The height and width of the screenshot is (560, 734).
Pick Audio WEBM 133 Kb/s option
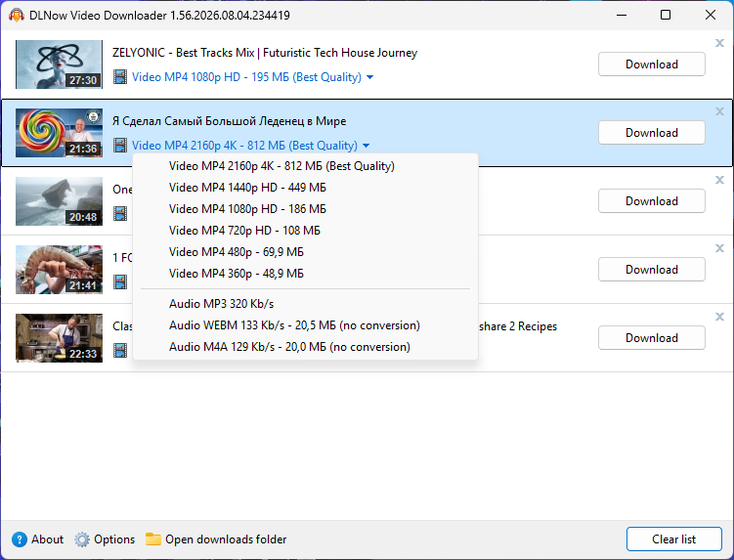305,325
